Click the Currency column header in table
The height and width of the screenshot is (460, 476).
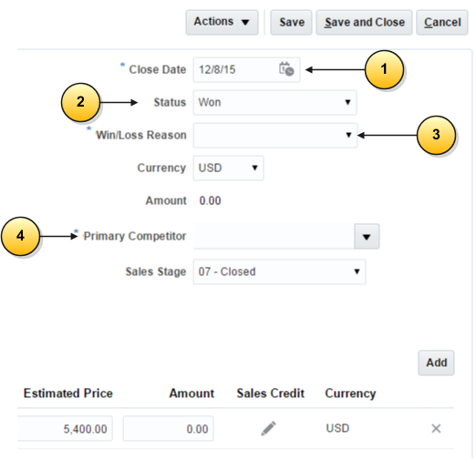pyautogui.click(x=350, y=394)
